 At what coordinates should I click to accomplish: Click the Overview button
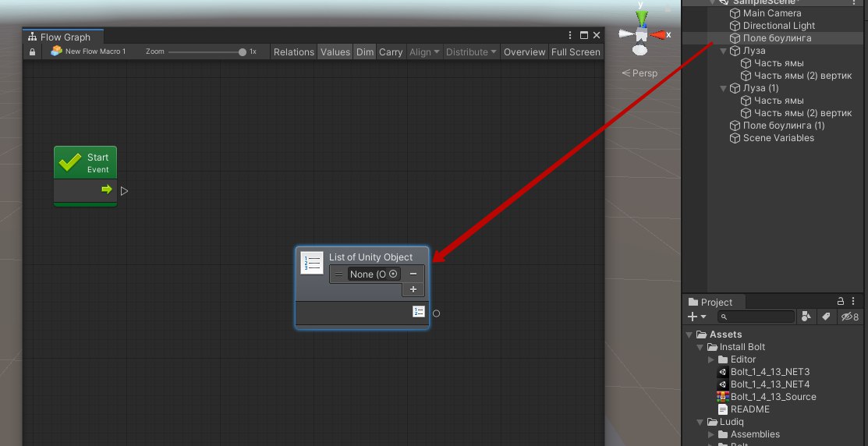pos(524,52)
